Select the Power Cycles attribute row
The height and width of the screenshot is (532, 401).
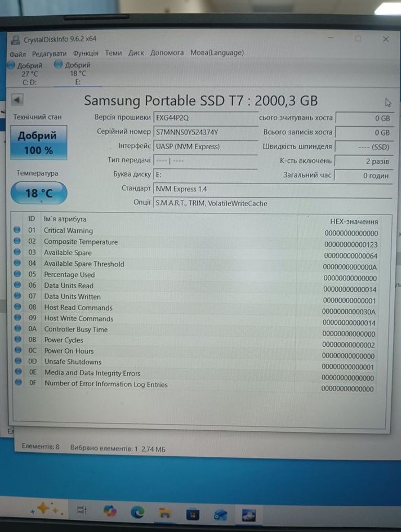[x=196, y=341]
